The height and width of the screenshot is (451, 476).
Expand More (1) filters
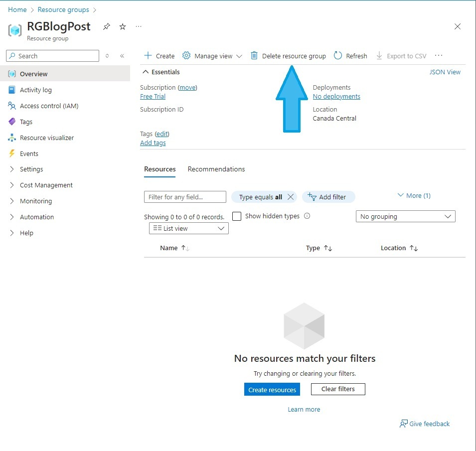pos(414,196)
